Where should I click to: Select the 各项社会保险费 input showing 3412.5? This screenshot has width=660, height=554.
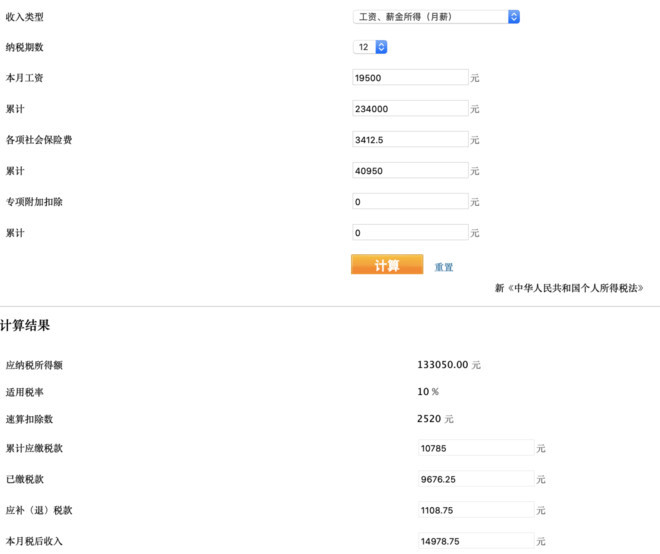click(410, 139)
